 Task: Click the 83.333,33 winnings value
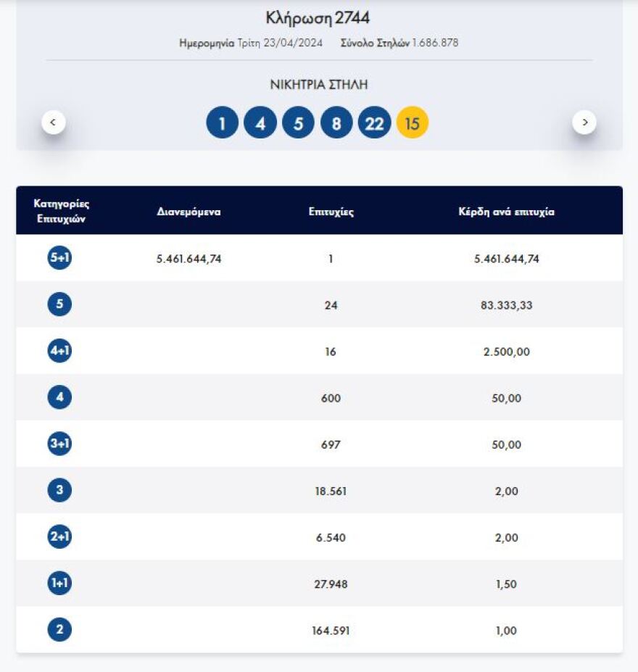(x=506, y=306)
